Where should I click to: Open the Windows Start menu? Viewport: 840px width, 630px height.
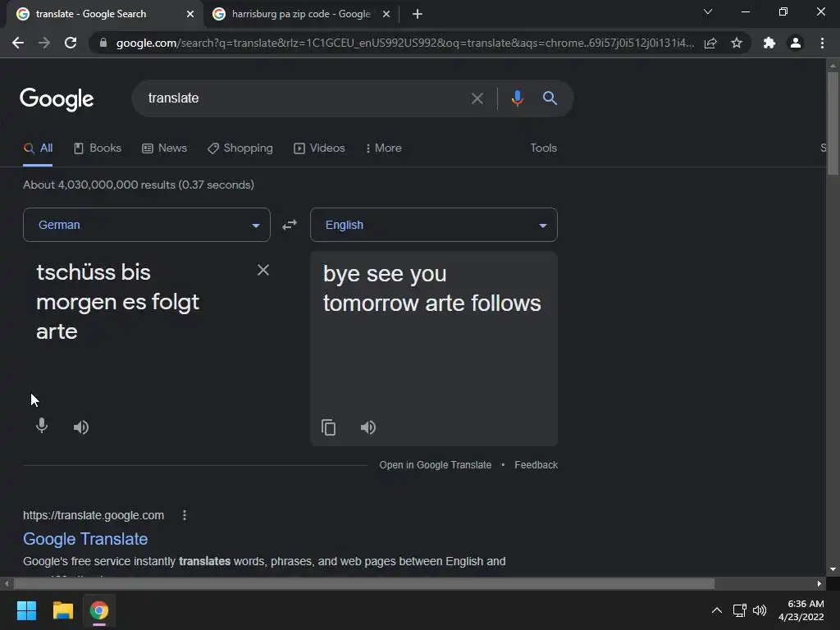(26, 610)
